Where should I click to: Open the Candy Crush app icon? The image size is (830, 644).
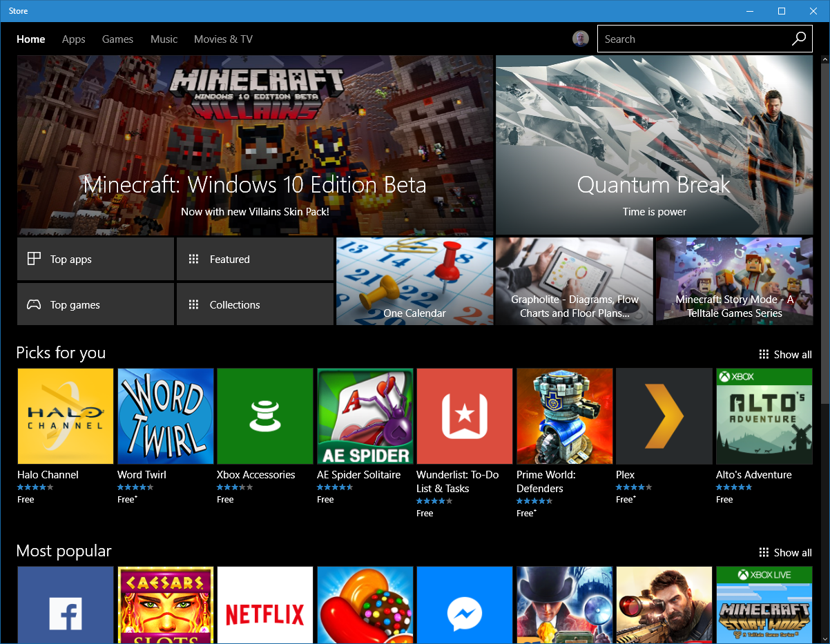[365, 605]
